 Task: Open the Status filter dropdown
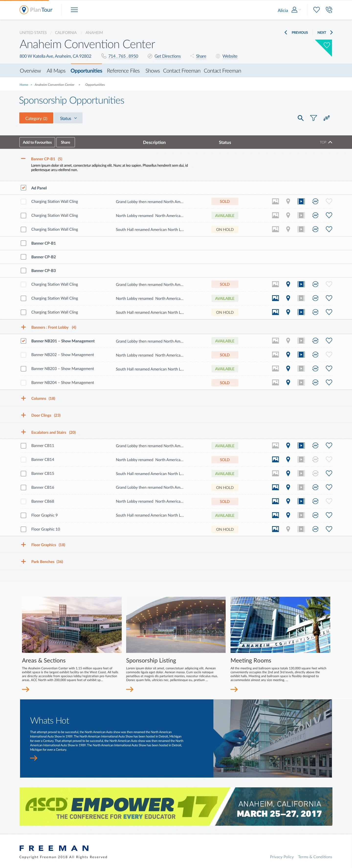coord(68,118)
